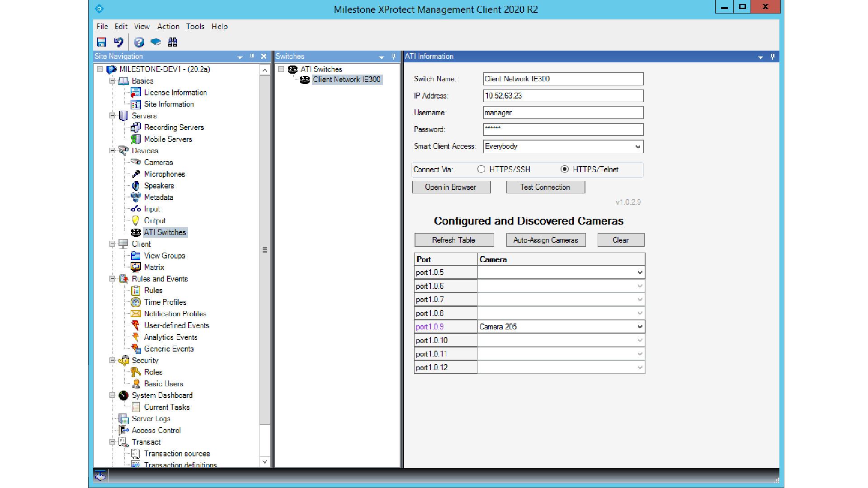868x488 pixels.
Task: Open the Help question mark icon
Action: pyautogui.click(x=139, y=42)
